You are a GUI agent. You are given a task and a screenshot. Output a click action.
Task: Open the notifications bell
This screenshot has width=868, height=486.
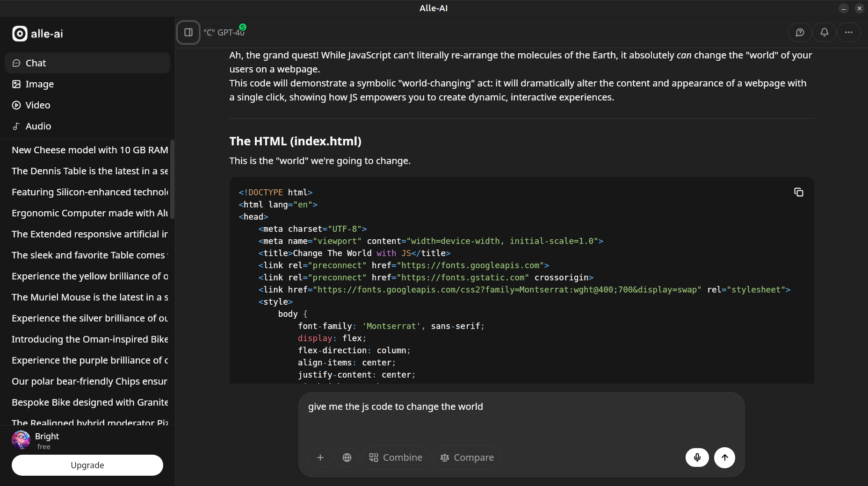point(824,32)
